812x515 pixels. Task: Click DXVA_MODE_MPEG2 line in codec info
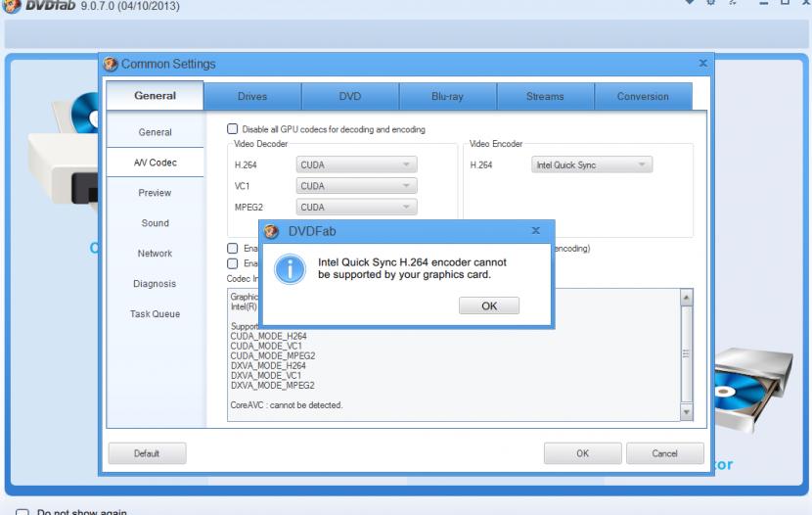tap(272, 385)
